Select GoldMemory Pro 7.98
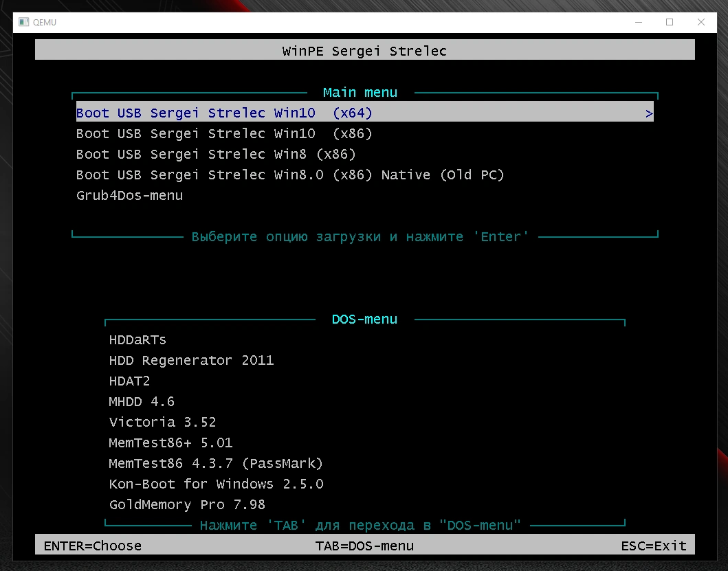The image size is (728, 571). [187, 504]
